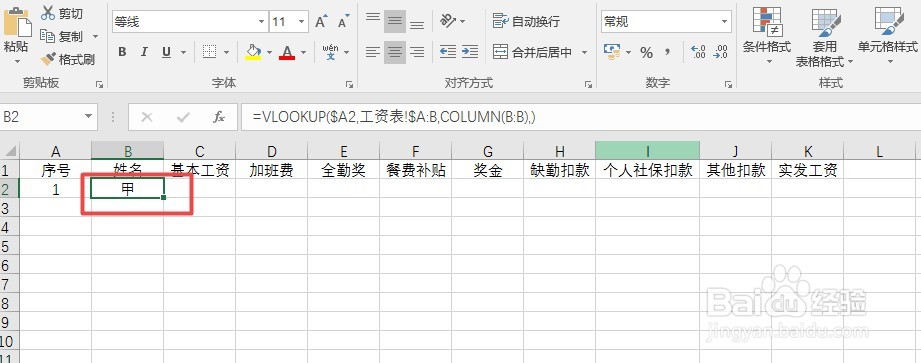The width and height of the screenshot is (921, 363).
Task: Select cell 缺勤扣款
Action: point(559,170)
